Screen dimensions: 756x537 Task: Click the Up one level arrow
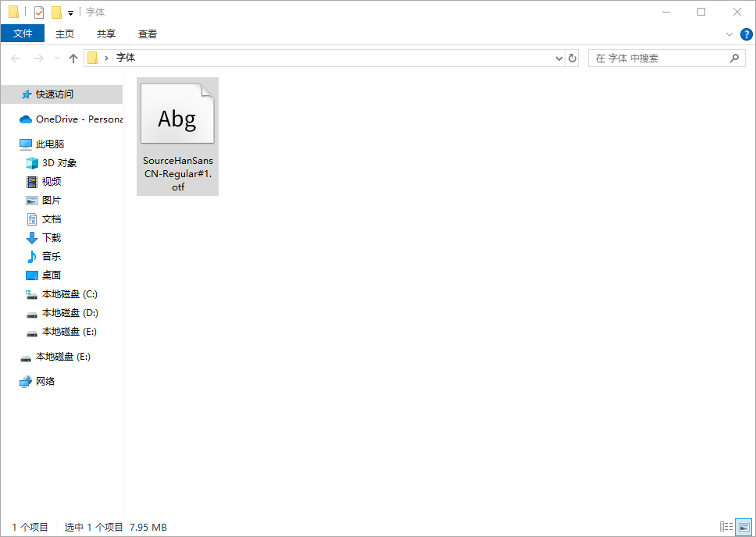tap(73, 59)
